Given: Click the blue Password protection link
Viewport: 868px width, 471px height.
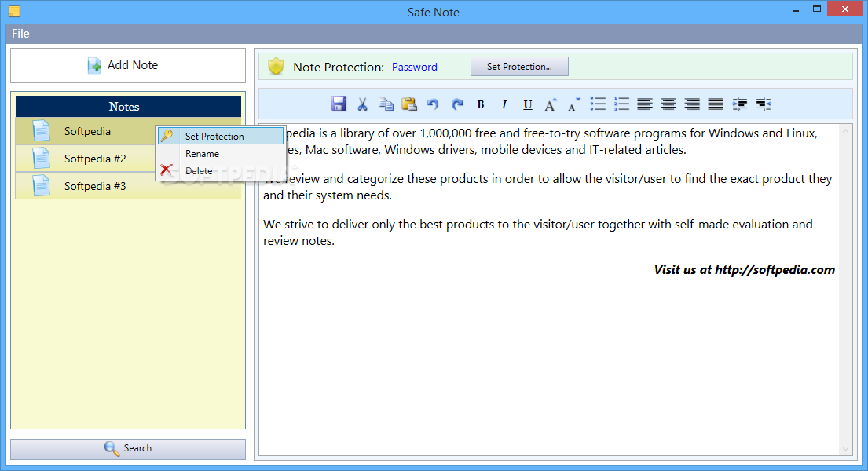Looking at the screenshot, I should pyautogui.click(x=415, y=67).
